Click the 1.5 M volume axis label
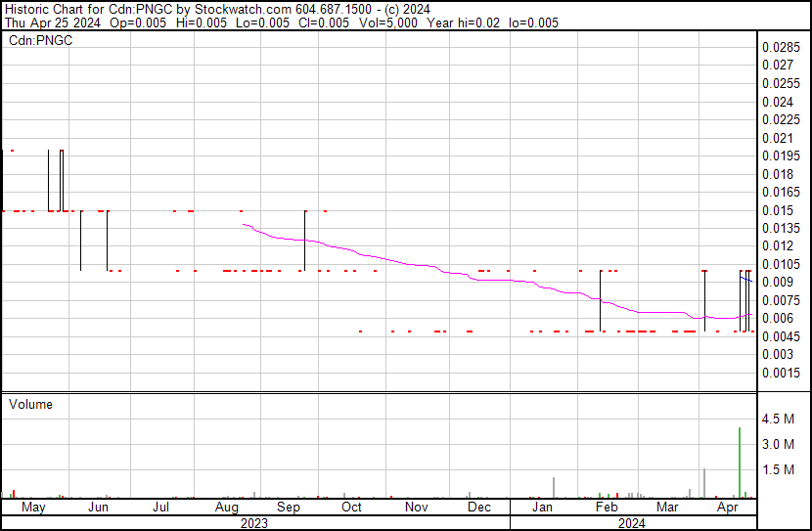This screenshot has width=812, height=531. (778, 470)
